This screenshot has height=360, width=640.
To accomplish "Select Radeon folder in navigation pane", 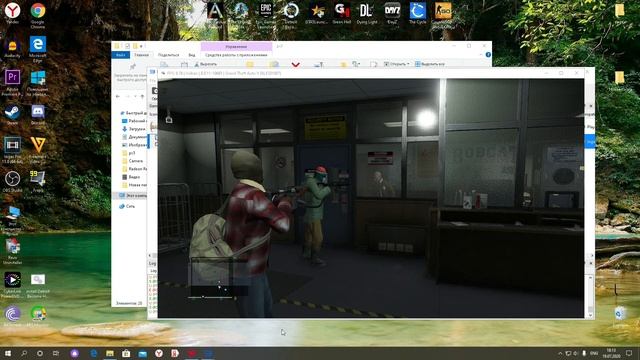I will [x=134, y=169].
